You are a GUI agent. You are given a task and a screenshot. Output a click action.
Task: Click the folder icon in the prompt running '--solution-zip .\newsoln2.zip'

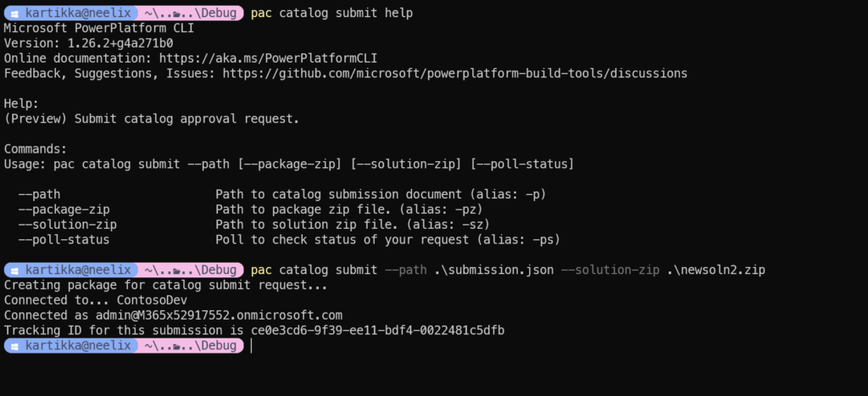click(x=177, y=271)
